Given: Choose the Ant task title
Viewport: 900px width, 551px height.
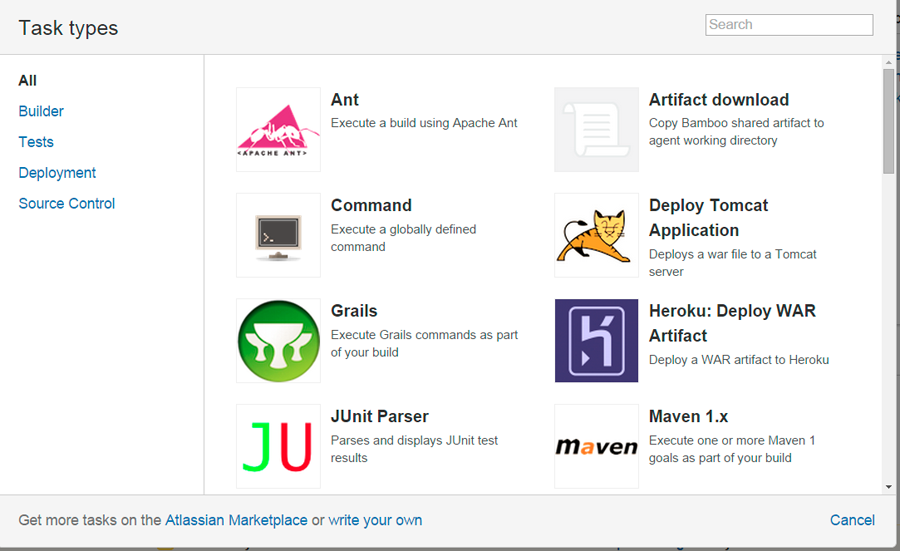Looking at the screenshot, I should click(x=345, y=100).
